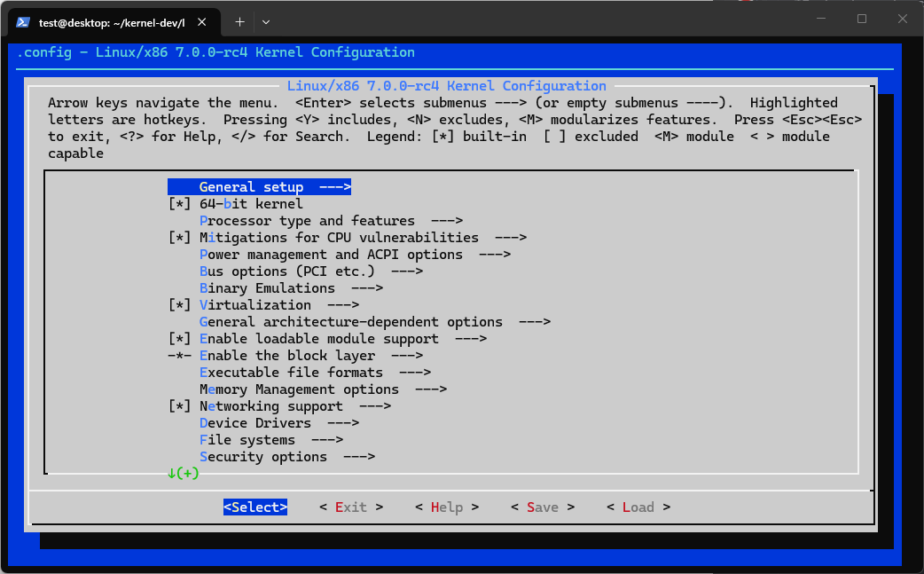
Task: Open the File systems submenu
Action: pyautogui.click(x=271, y=440)
